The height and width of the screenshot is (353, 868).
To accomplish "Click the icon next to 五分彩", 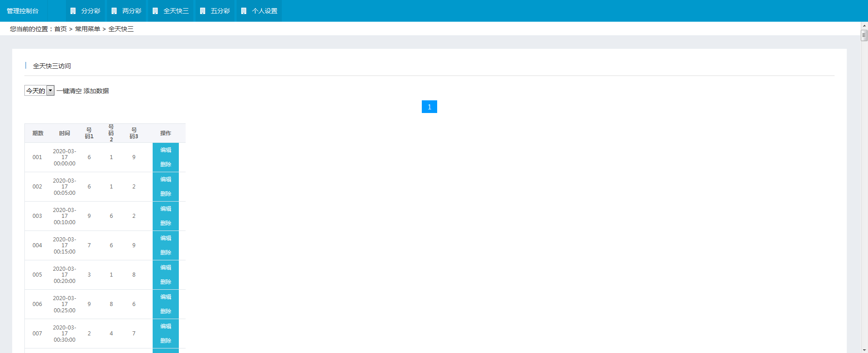I will pos(203,11).
